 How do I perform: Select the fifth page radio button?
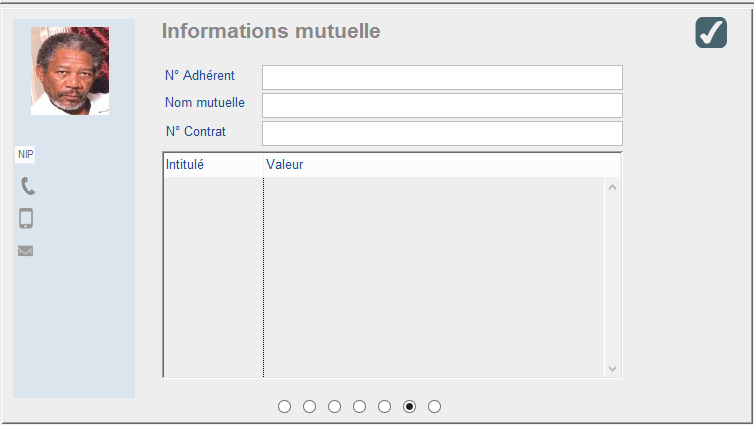click(385, 406)
